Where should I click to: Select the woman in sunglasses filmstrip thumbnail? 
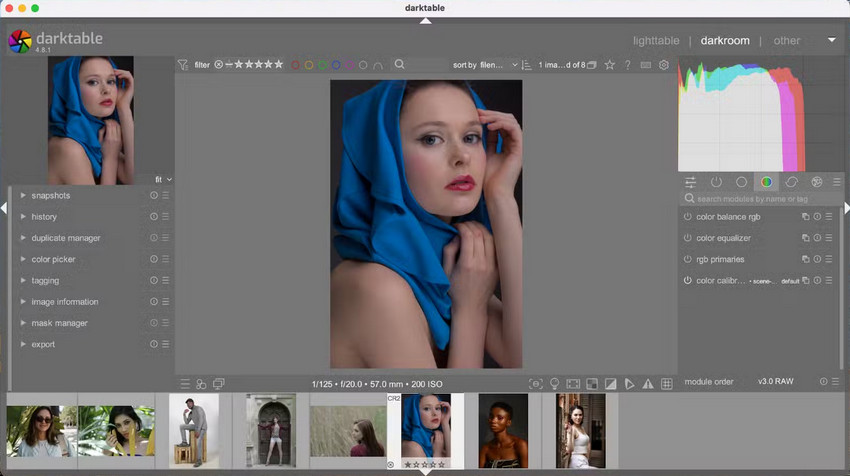tap(42, 431)
